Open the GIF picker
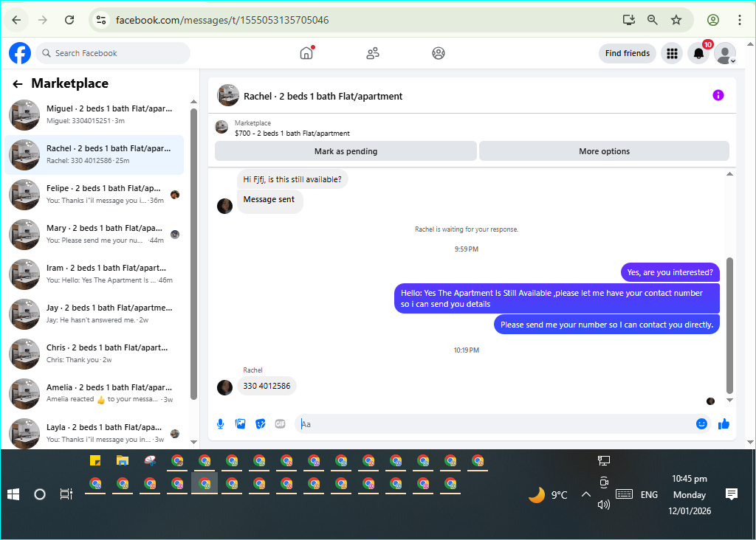The width and height of the screenshot is (756, 540). click(x=280, y=424)
